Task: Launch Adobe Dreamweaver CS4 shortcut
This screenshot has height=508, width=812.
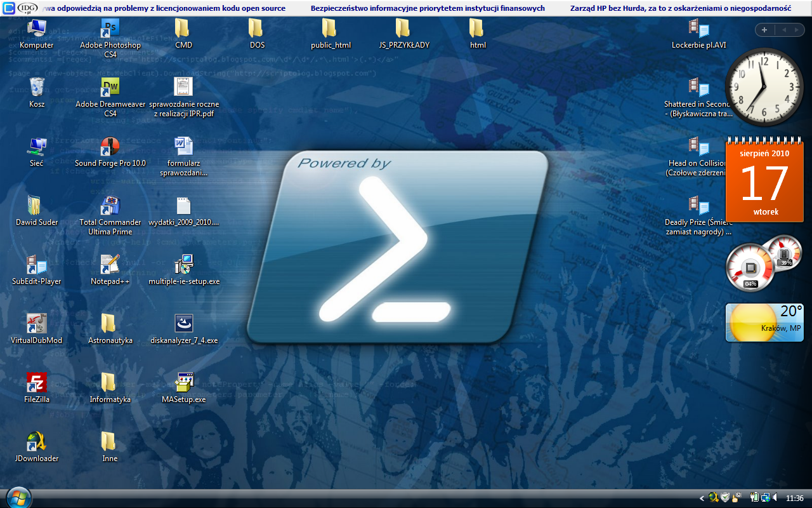Action: pos(110,97)
